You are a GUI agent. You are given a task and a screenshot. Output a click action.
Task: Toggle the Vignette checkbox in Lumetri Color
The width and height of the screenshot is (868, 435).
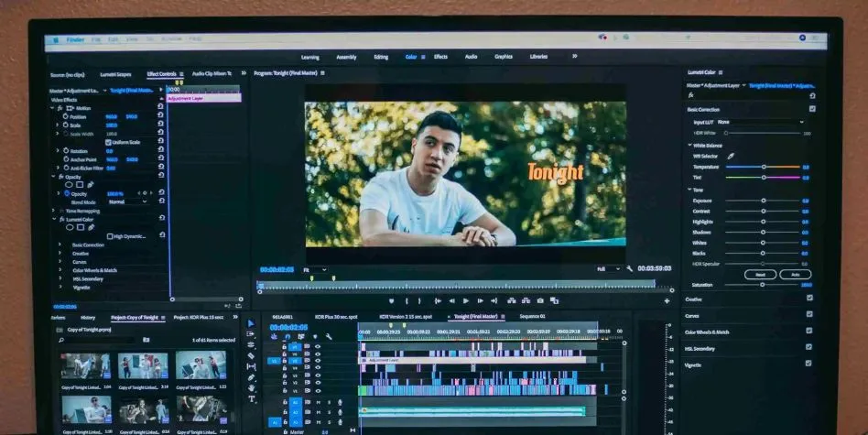(808, 364)
